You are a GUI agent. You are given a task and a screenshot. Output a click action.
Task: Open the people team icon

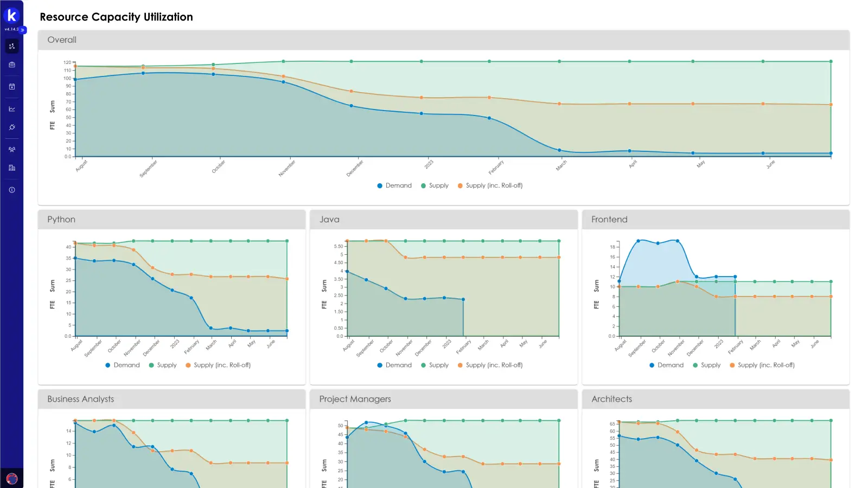pyautogui.click(x=12, y=149)
